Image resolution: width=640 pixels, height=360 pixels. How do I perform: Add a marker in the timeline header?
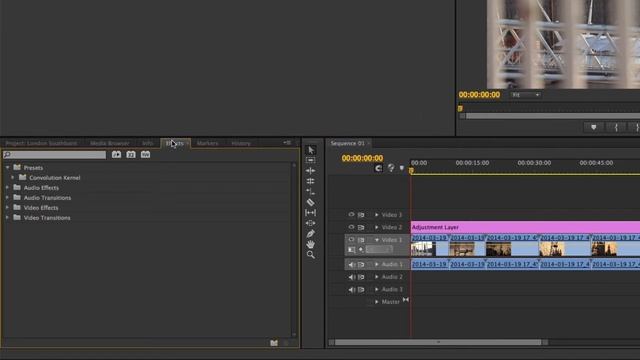point(402,168)
